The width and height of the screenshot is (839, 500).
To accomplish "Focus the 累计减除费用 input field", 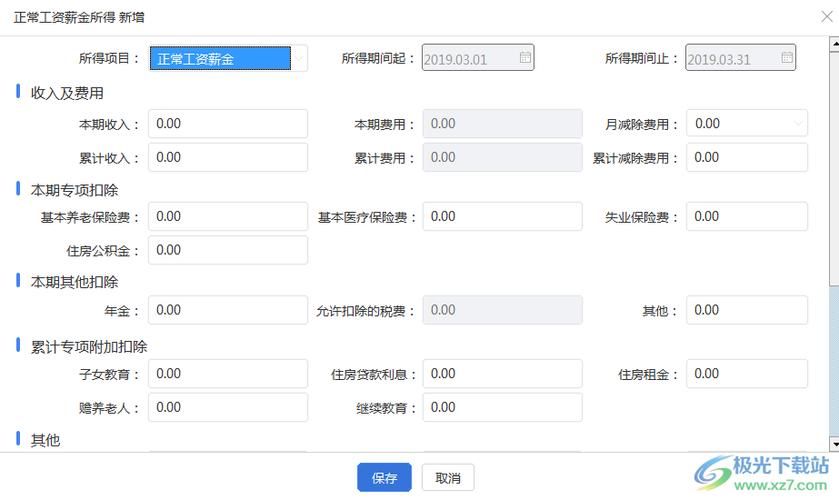I will [x=747, y=157].
